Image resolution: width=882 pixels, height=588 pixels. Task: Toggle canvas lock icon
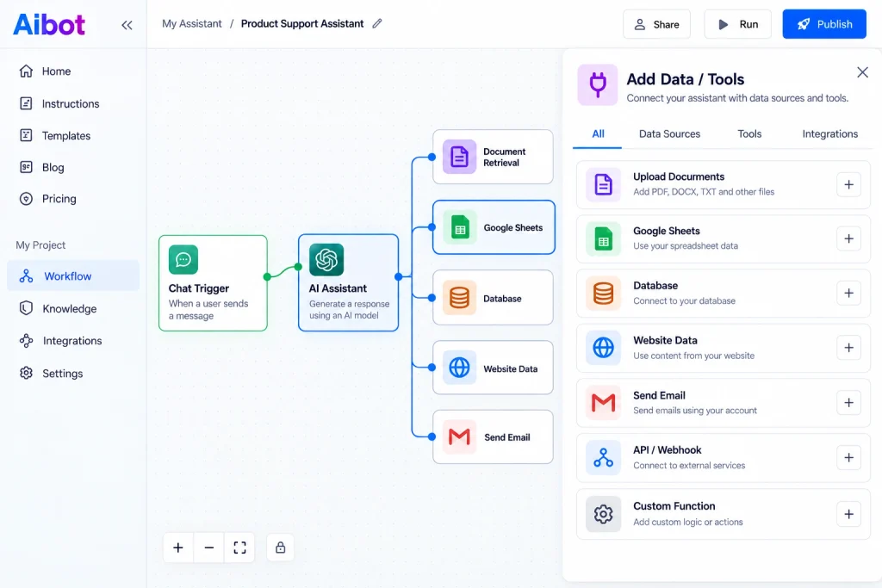pyautogui.click(x=280, y=548)
